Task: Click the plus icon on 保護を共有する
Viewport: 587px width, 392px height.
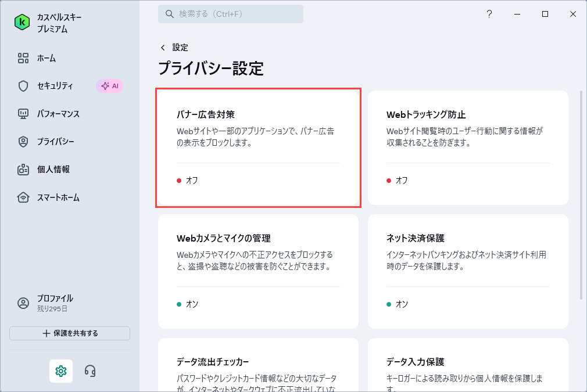Action: [x=46, y=333]
